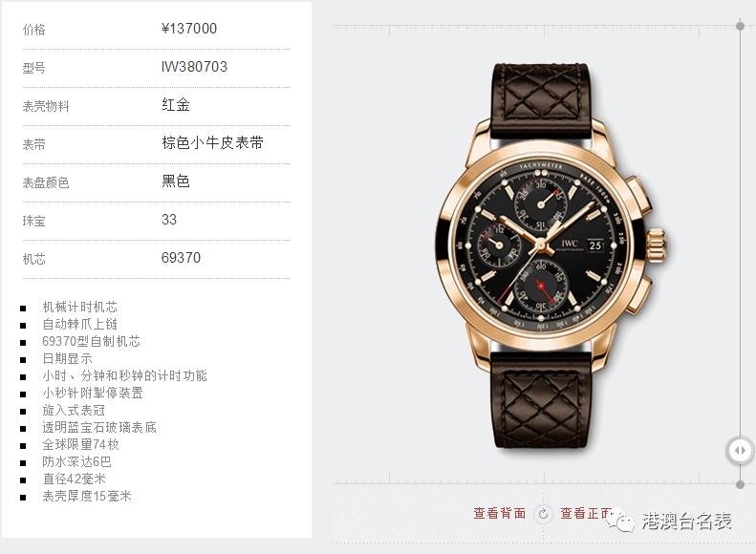Click the model number IW380703
This screenshot has width=756, height=554.
[194, 67]
